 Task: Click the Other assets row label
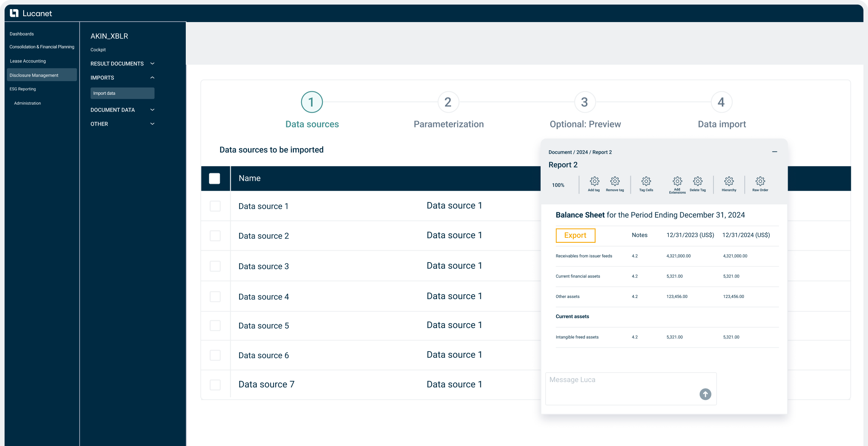568,296
